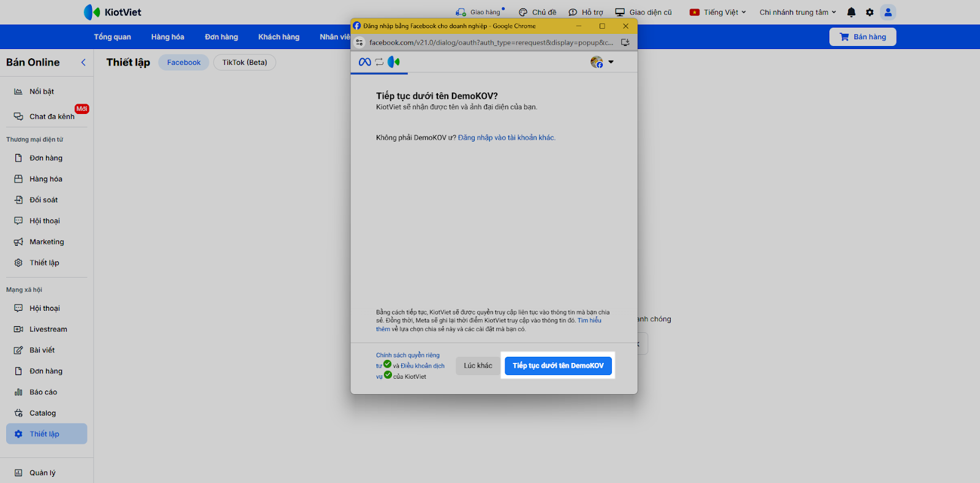
Task: Click the "Thương mại điện tử" section label
Action: (x=35, y=140)
